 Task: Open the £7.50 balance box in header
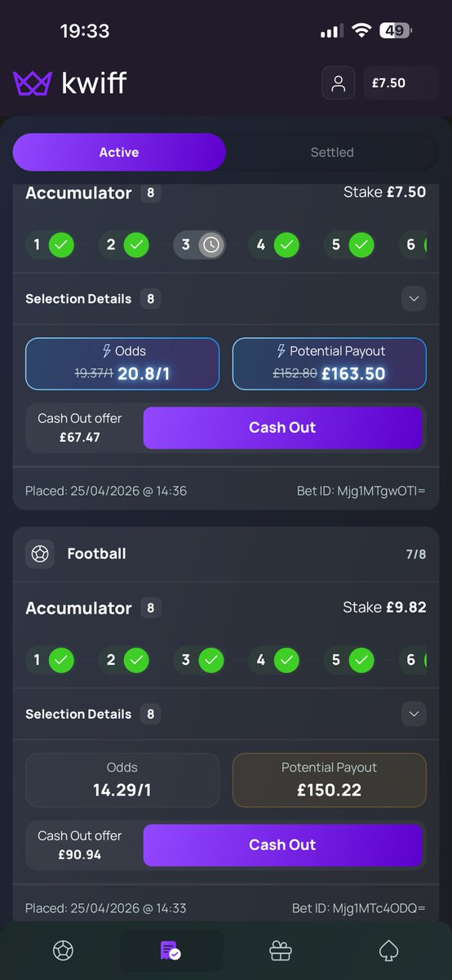401,82
